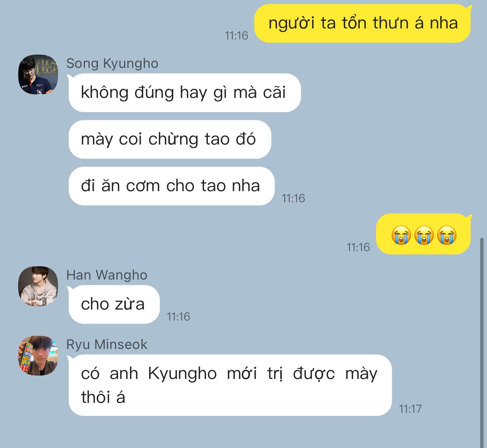
Task: Select message 'đi ăn cơm cho tao nha'
Action: [171, 186]
